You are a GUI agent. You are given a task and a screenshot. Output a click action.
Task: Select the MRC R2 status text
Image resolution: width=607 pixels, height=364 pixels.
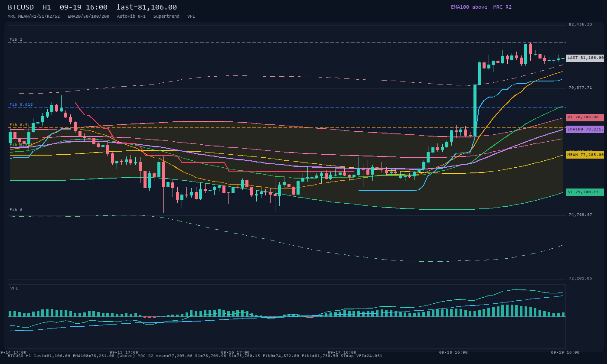(x=503, y=7)
